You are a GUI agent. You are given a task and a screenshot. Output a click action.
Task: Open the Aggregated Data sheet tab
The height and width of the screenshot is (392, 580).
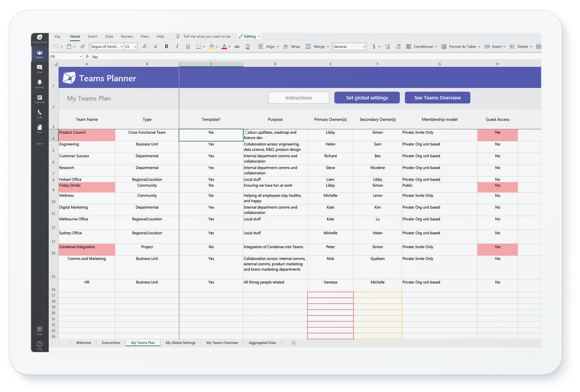[262, 343]
